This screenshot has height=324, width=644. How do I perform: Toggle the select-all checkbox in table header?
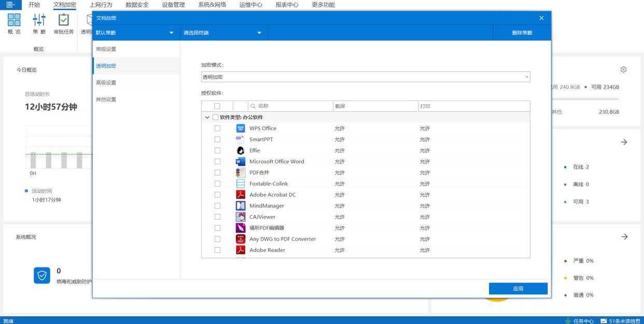(217, 106)
